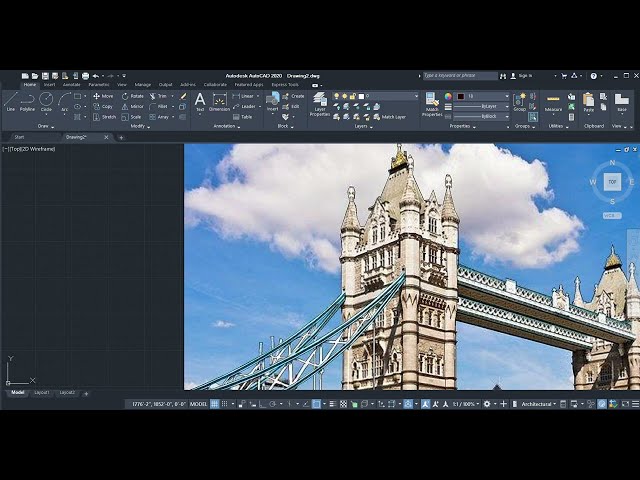Select the Circle tool
The width and height of the screenshot is (640, 480).
click(46, 102)
